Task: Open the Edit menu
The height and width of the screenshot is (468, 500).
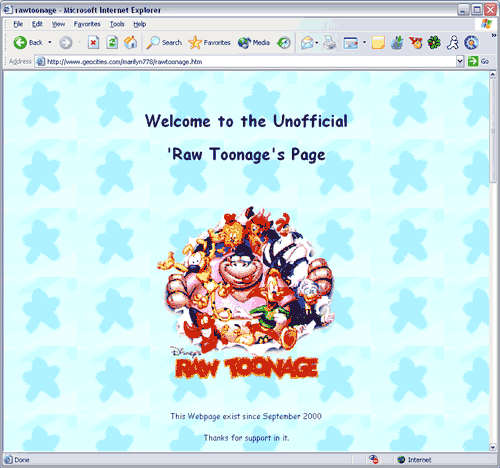Action: (37, 24)
